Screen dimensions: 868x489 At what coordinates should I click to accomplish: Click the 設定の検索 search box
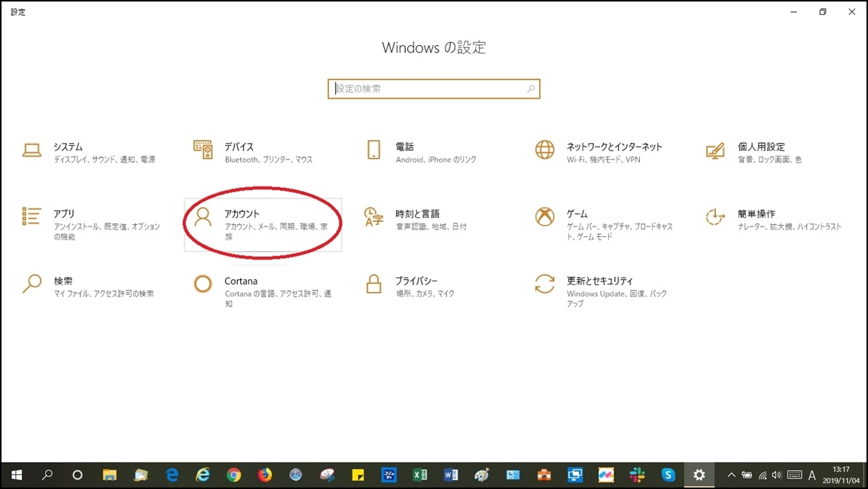[434, 89]
